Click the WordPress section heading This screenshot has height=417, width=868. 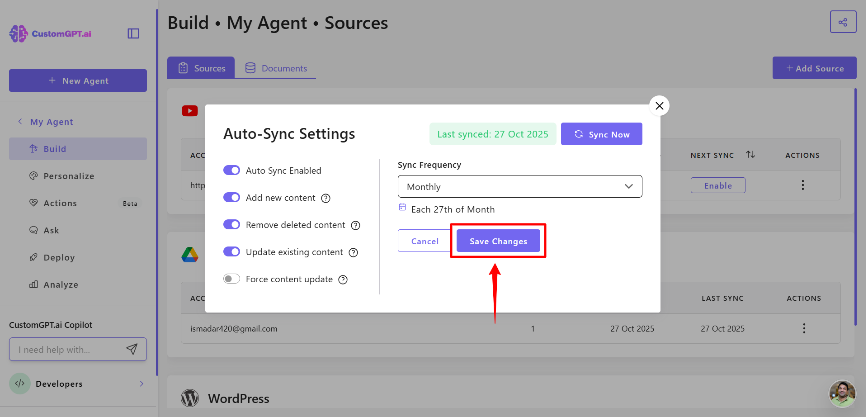(x=239, y=398)
